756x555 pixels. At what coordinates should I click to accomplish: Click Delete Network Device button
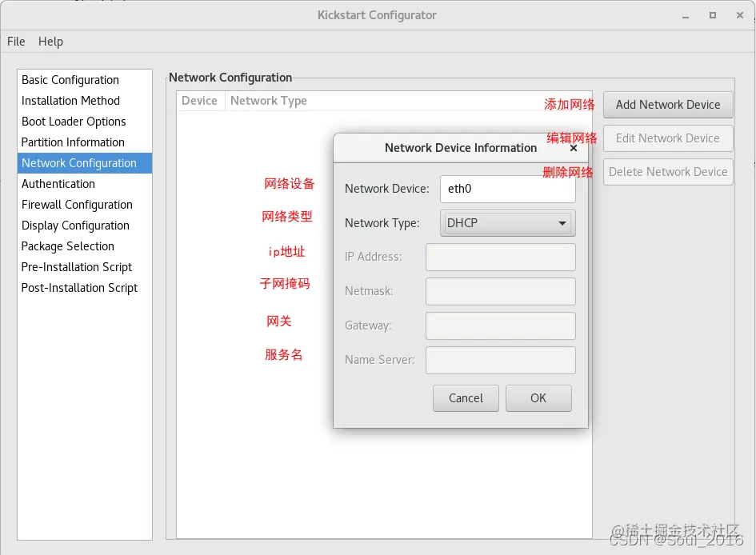(668, 172)
